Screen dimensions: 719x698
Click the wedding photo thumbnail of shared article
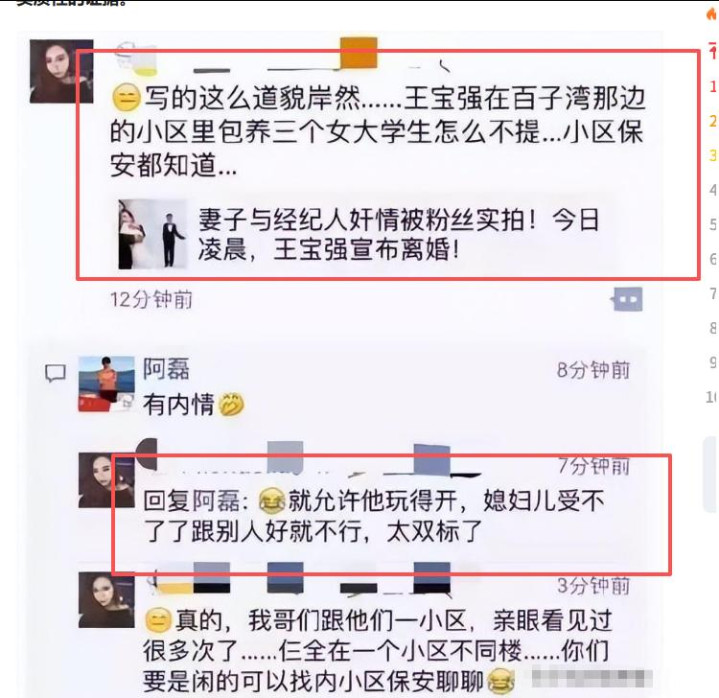pyautogui.click(x=152, y=234)
